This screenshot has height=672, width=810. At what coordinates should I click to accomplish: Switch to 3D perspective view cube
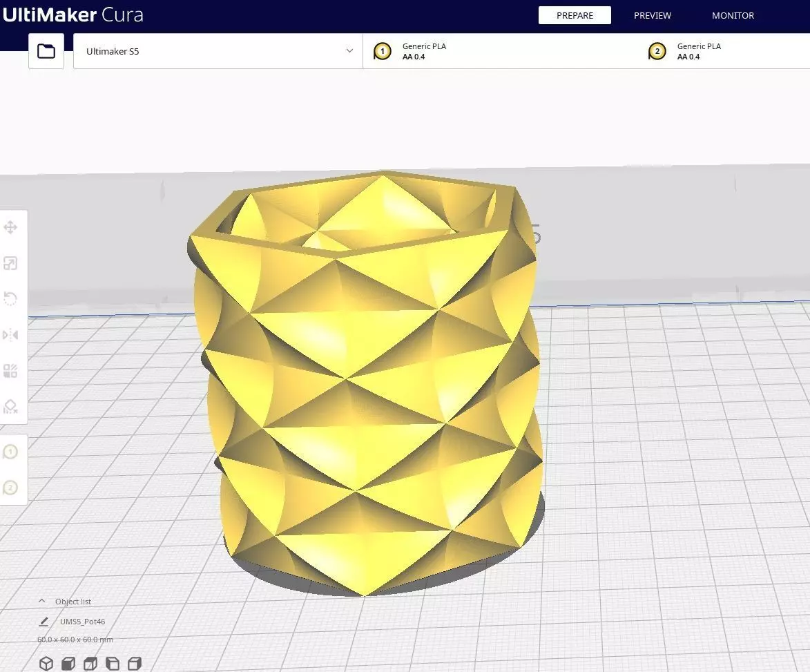pyautogui.click(x=46, y=663)
